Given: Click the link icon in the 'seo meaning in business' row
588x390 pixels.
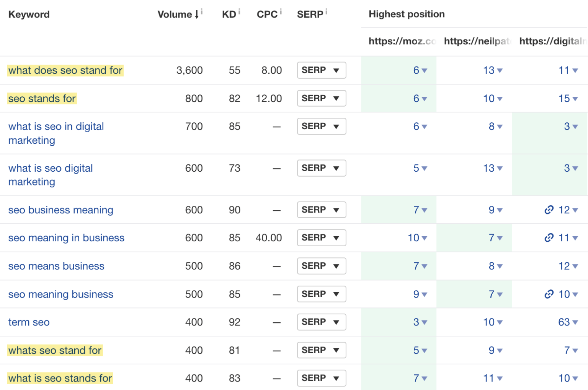Looking at the screenshot, I should point(549,237).
